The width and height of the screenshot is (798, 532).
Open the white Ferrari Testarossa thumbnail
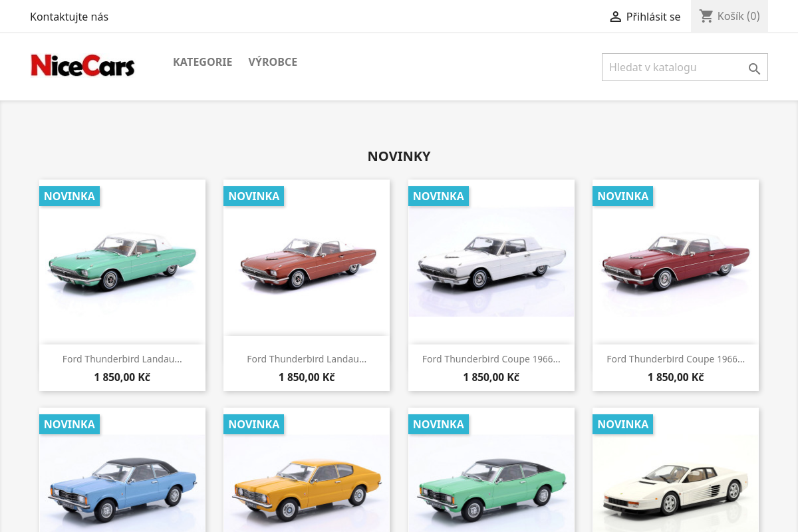tap(676, 469)
